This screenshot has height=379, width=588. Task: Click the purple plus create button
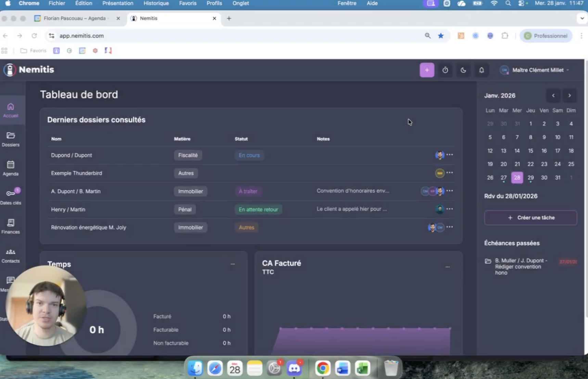point(427,70)
